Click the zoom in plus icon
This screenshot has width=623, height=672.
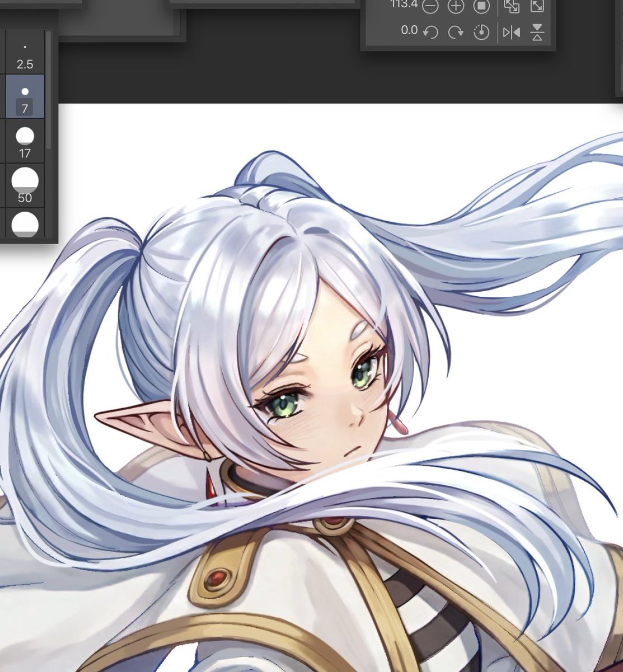(x=456, y=7)
